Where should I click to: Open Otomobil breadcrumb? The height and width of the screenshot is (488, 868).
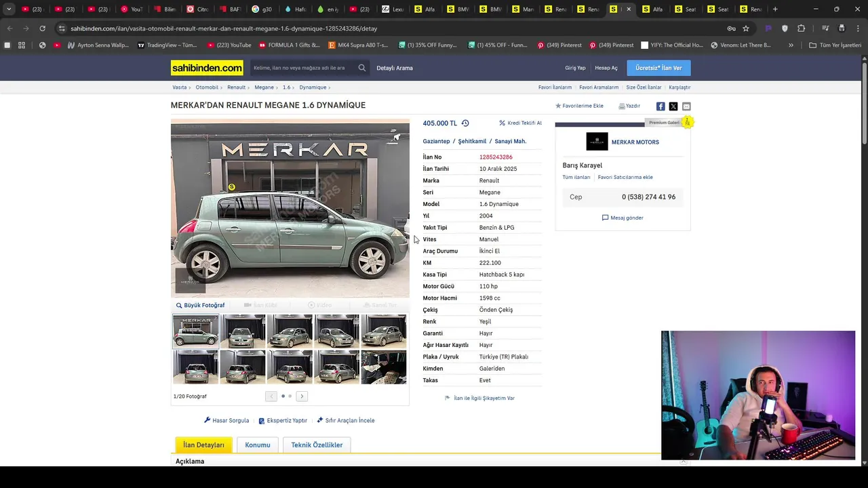click(x=207, y=87)
